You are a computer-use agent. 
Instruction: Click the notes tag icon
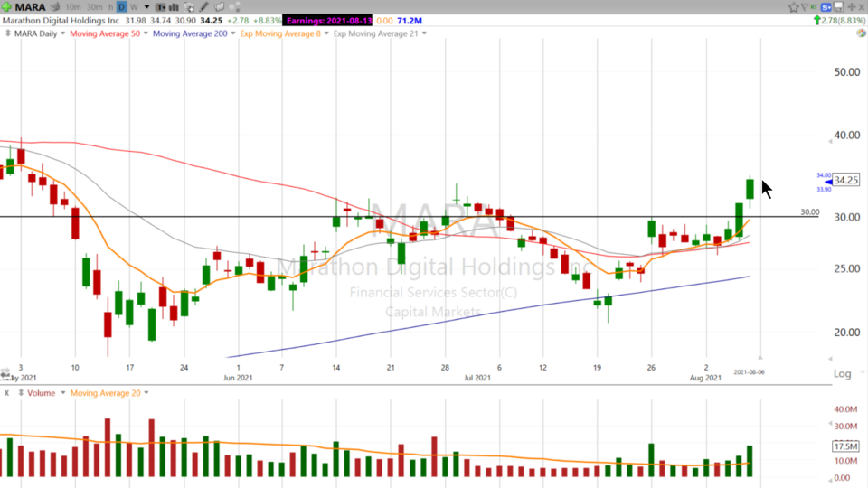click(219, 7)
